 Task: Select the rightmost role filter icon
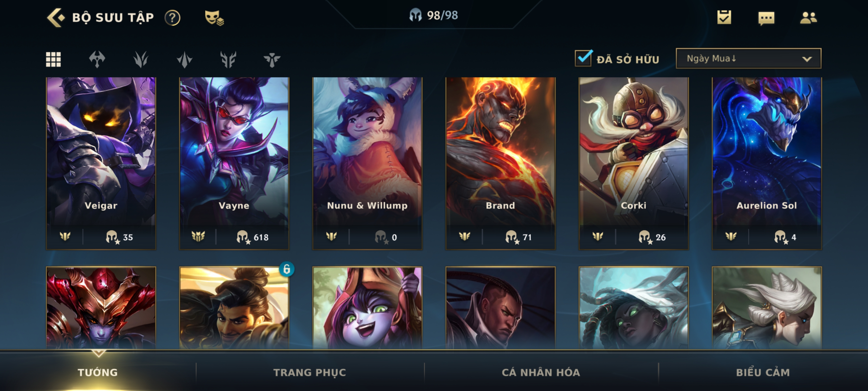(272, 60)
